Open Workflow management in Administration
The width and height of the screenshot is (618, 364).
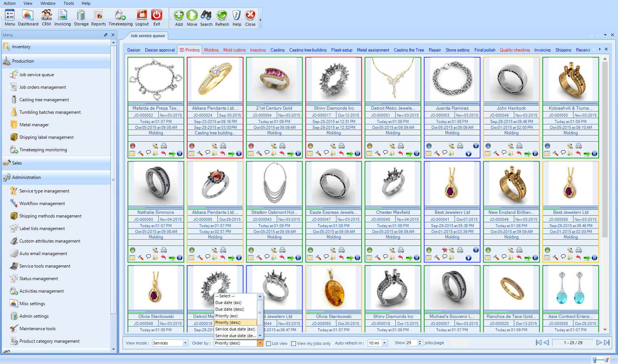tap(42, 204)
